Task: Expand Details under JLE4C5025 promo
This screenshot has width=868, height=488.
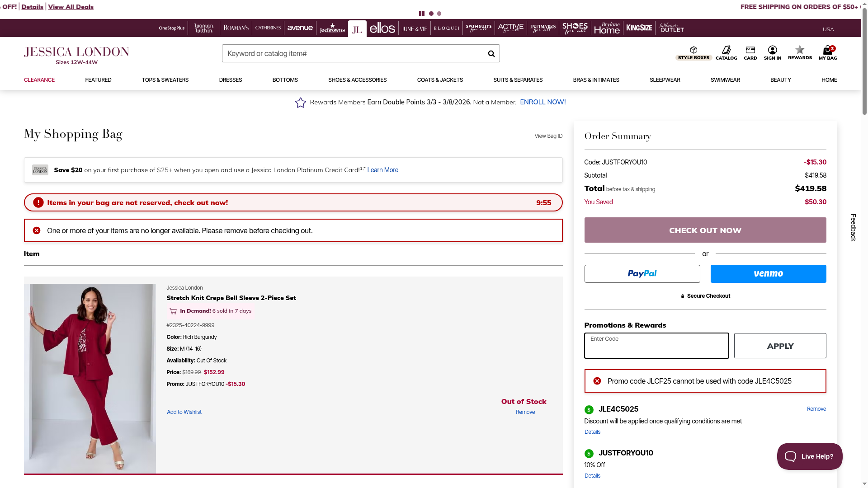Action: click(x=592, y=432)
